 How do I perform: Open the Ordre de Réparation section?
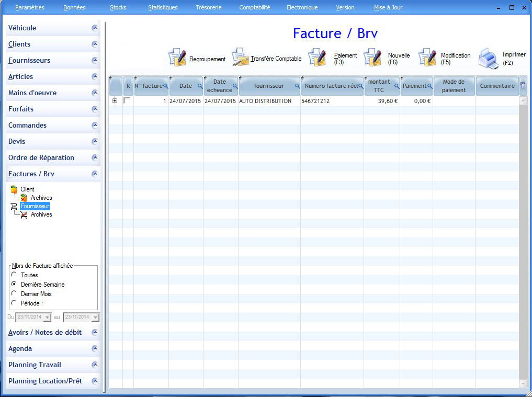click(53, 158)
